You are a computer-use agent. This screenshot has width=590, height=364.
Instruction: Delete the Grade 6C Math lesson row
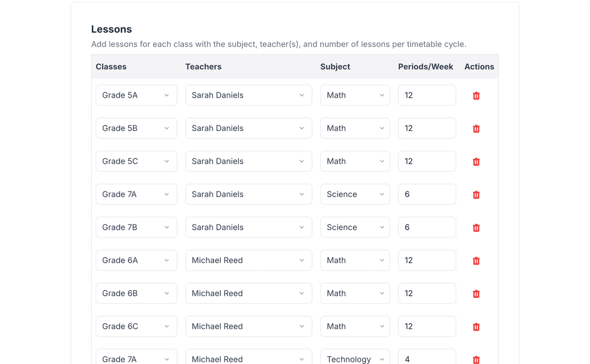[x=476, y=326]
